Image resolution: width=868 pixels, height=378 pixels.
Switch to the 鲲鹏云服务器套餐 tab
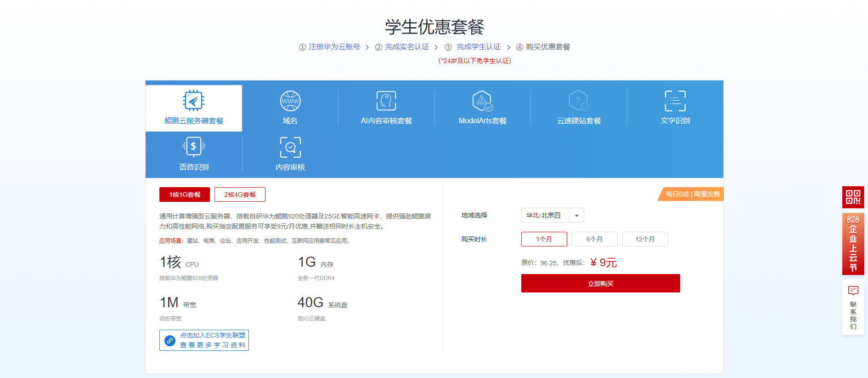point(194,108)
